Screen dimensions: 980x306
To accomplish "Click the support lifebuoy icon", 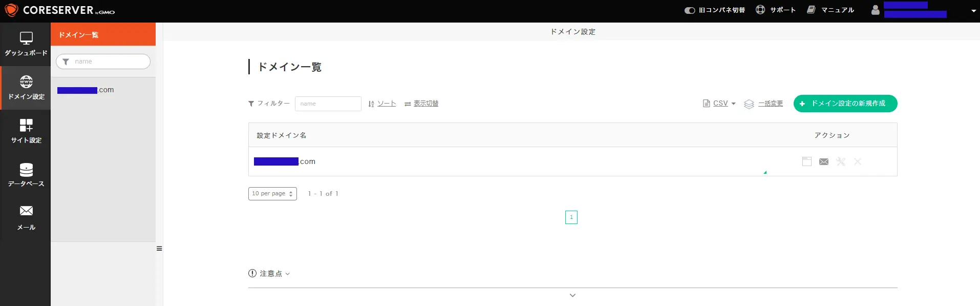I will point(760,10).
